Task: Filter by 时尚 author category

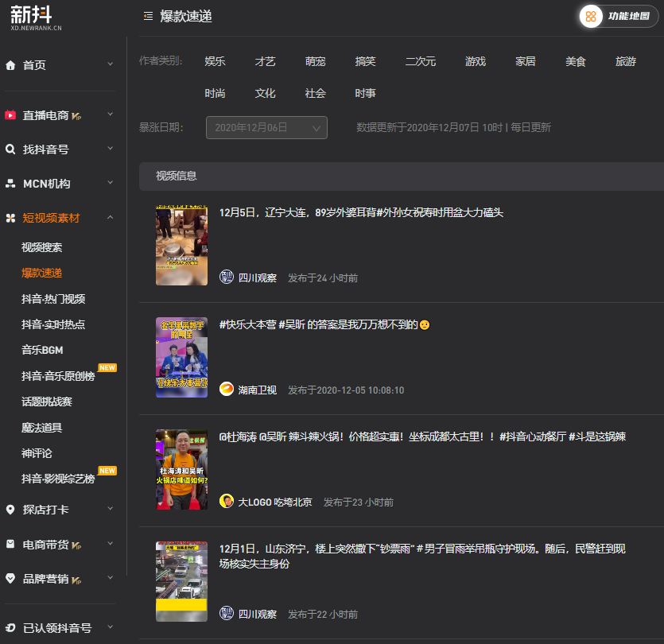Action: pos(215,93)
